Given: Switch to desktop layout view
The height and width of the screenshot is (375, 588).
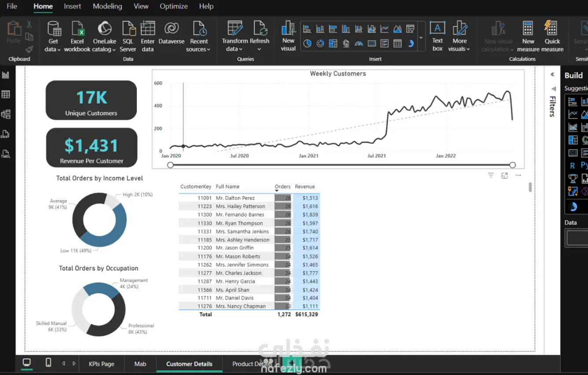Looking at the screenshot, I should pos(27,363).
